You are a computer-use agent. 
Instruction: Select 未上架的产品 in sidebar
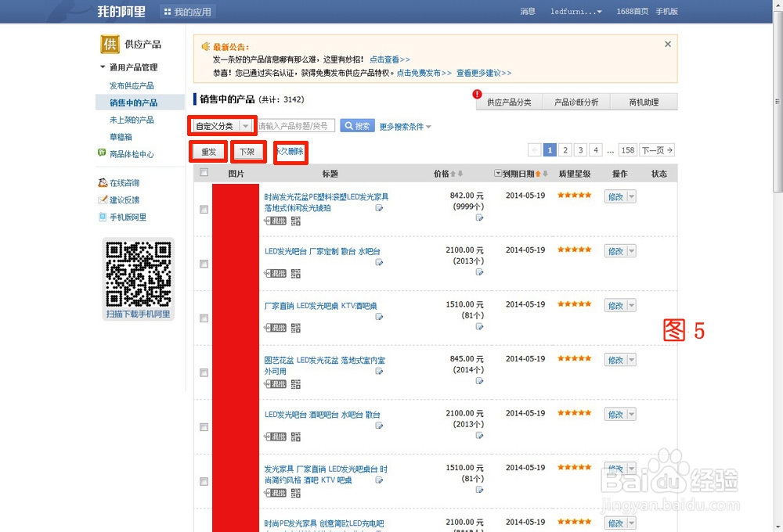click(132, 120)
